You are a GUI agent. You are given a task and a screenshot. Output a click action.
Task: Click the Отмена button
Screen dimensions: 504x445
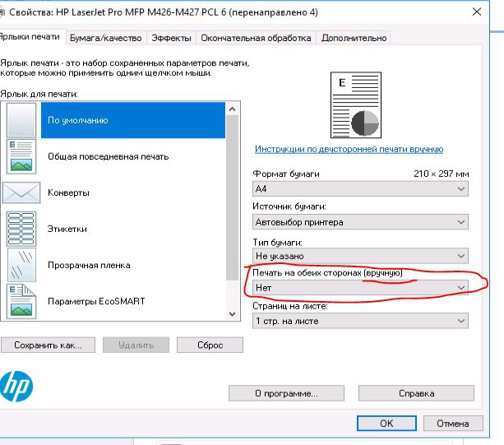coord(453,423)
